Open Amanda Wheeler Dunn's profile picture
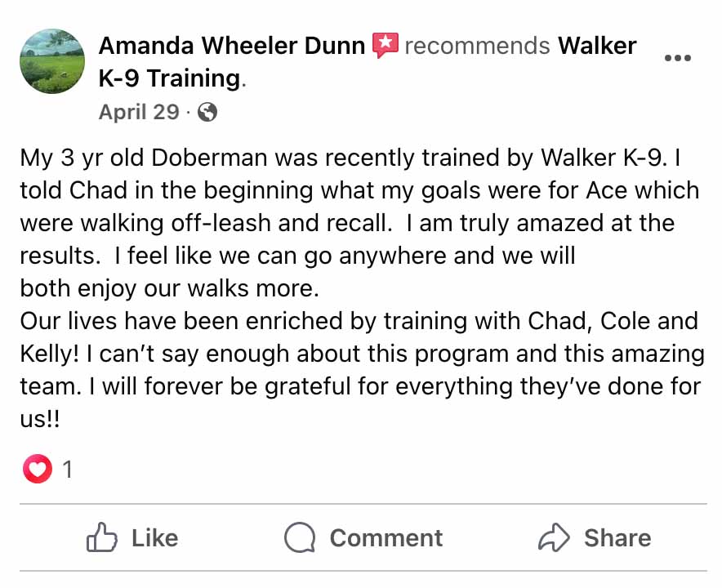This screenshot has height=588, width=722. [x=52, y=61]
